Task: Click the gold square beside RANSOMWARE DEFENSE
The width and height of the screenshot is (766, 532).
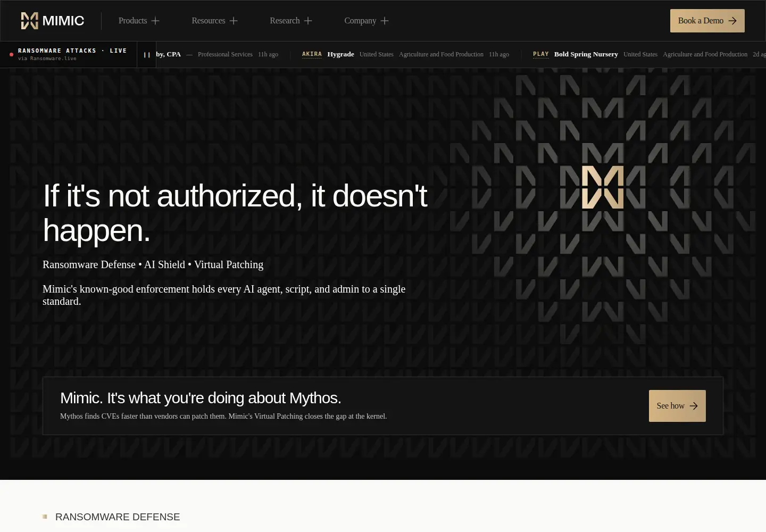Action: point(45,517)
